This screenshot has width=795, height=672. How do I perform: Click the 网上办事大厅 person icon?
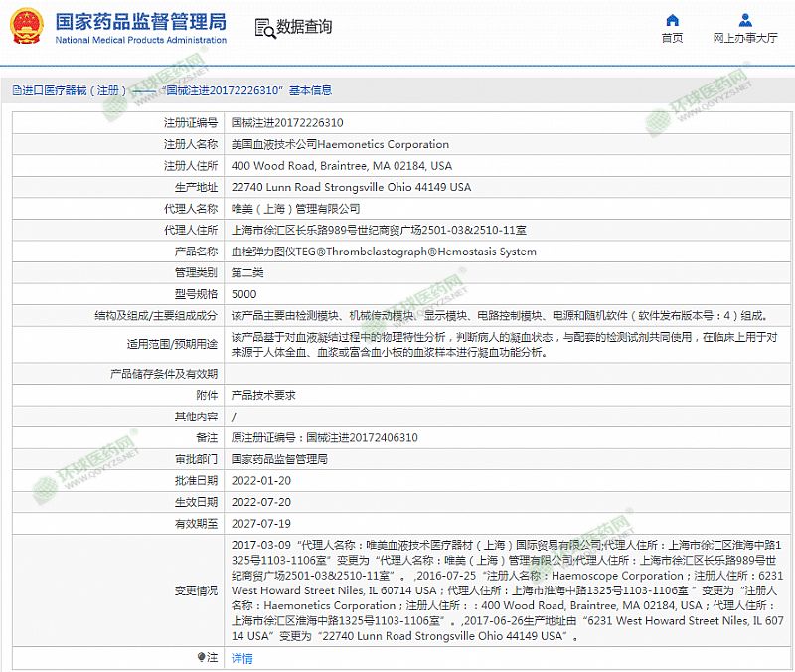[744, 20]
